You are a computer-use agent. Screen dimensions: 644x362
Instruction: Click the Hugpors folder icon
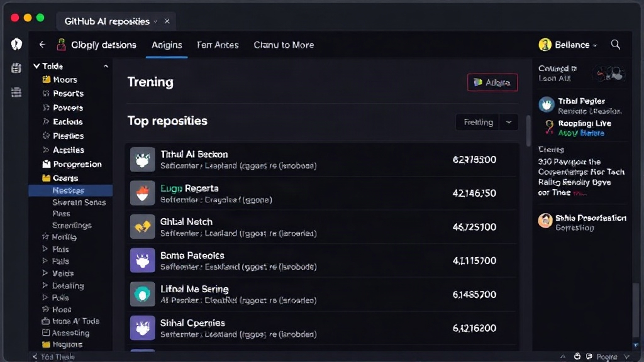pos(46,344)
